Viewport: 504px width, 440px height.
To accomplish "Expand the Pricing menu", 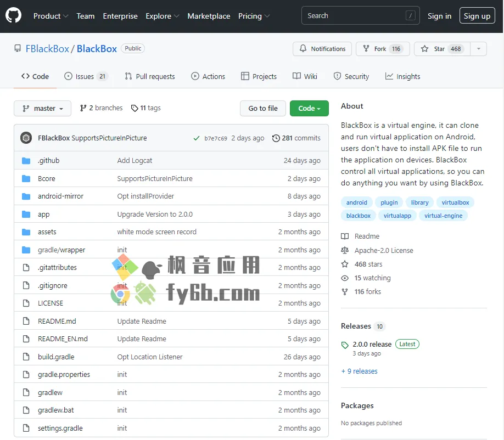I will coord(254,16).
